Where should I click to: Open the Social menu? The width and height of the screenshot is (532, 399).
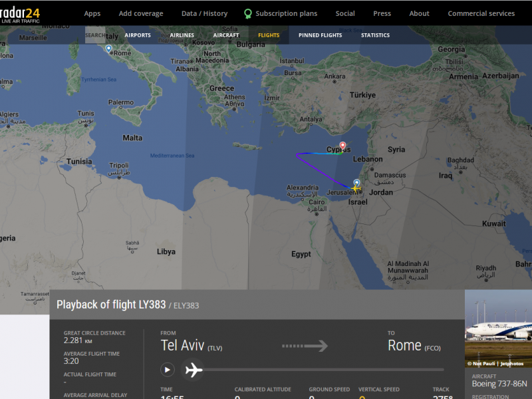(x=345, y=13)
